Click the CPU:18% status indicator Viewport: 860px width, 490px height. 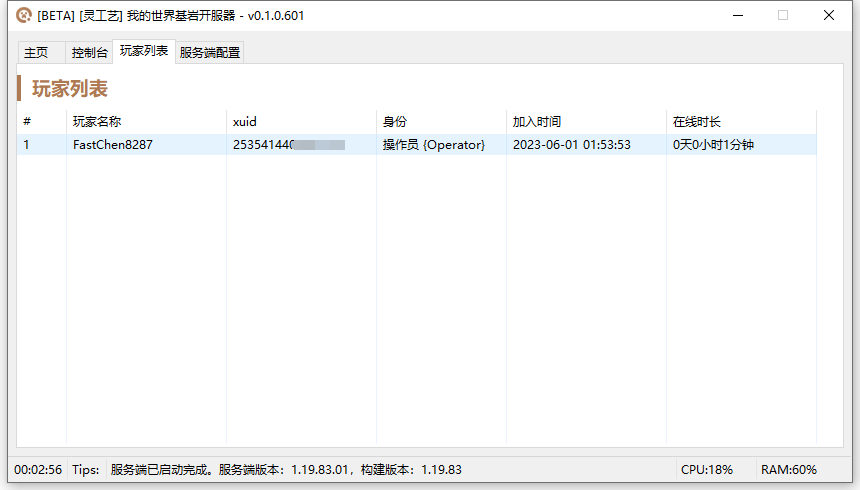tap(706, 470)
